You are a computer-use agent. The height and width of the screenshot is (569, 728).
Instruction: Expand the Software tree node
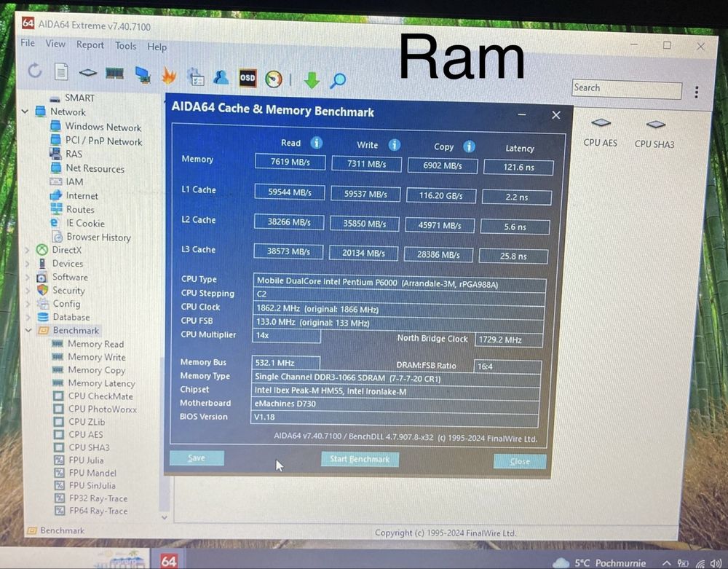coord(27,277)
